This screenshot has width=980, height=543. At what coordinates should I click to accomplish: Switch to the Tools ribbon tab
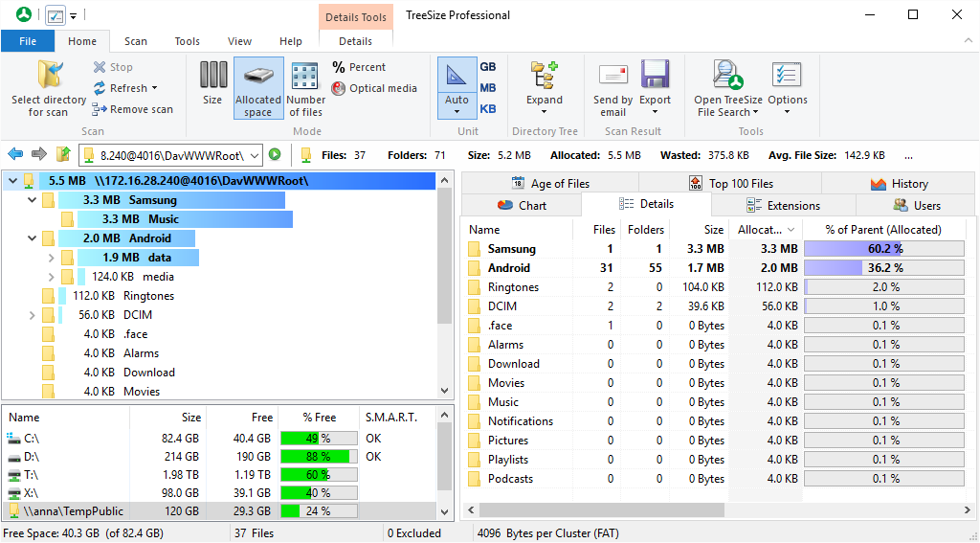pyautogui.click(x=187, y=41)
